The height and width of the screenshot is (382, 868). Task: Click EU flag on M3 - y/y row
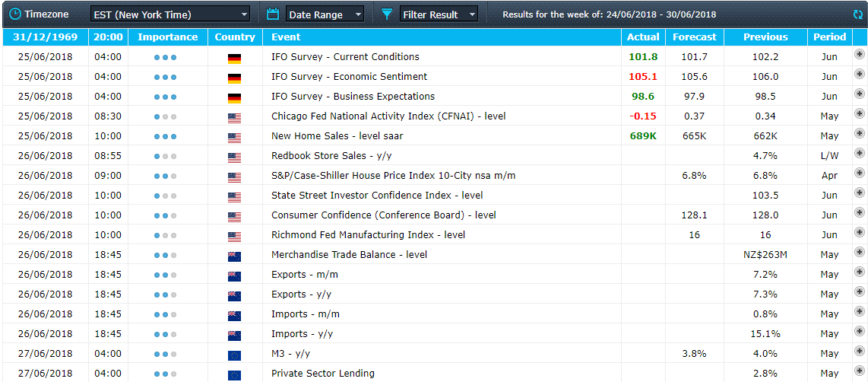pos(235,355)
